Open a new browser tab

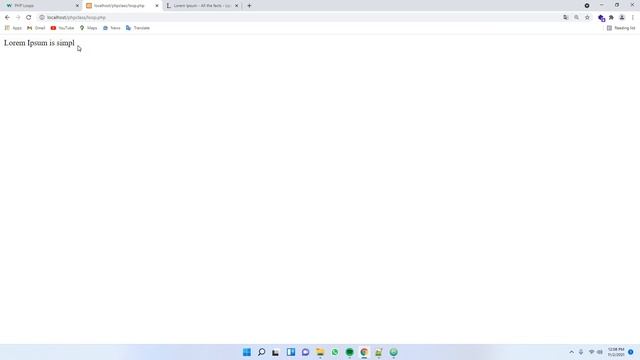pyautogui.click(x=249, y=6)
